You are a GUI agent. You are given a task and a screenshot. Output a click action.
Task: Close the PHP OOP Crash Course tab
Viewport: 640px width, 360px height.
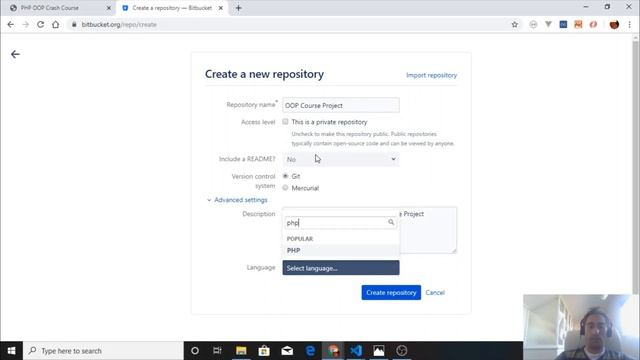pyautogui.click(x=109, y=8)
